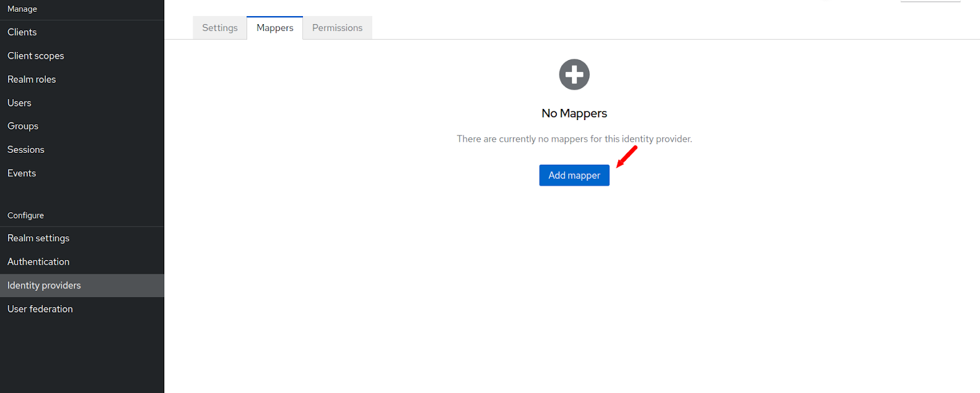Navigate to User federation
This screenshot has height=393, width=980.
(x=40, y=309)
